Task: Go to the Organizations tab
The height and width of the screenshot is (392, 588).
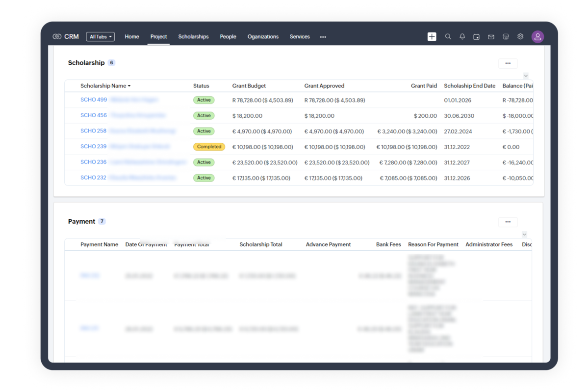Action: coord(263,37)
